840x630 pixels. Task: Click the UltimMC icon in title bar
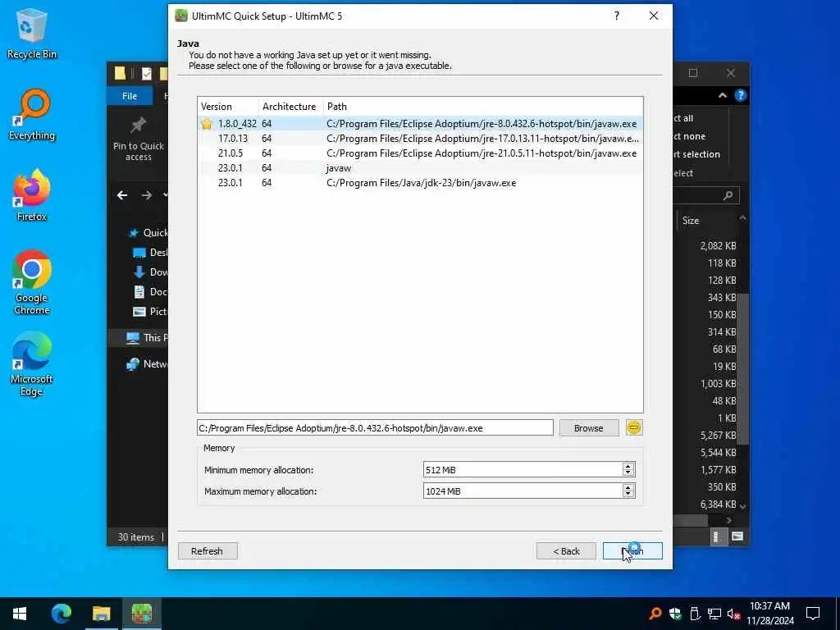point(181,16)
